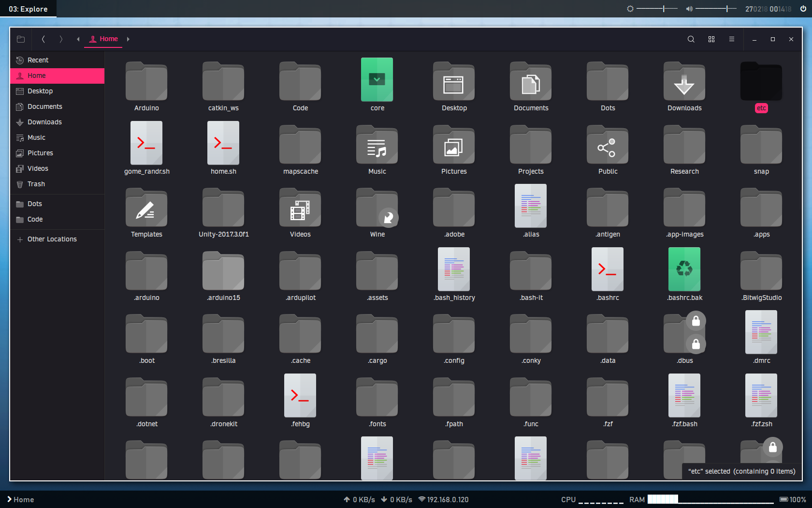Toggle grid view icon in header
Viewport: 812px width, 508px height.
(x=711, y=39)
